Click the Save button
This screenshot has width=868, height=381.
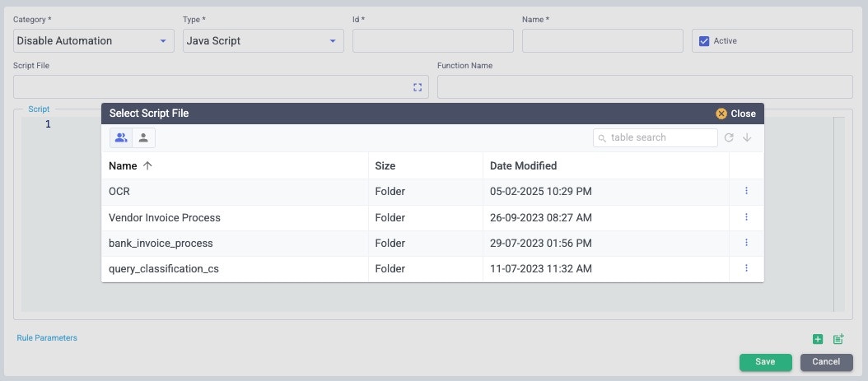765,361
